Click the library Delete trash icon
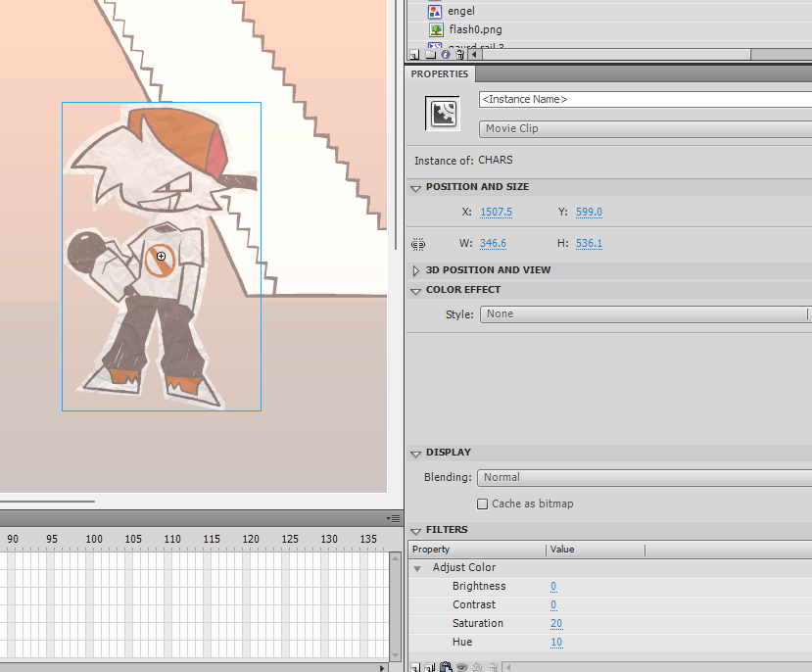 [x=459, y=54]
